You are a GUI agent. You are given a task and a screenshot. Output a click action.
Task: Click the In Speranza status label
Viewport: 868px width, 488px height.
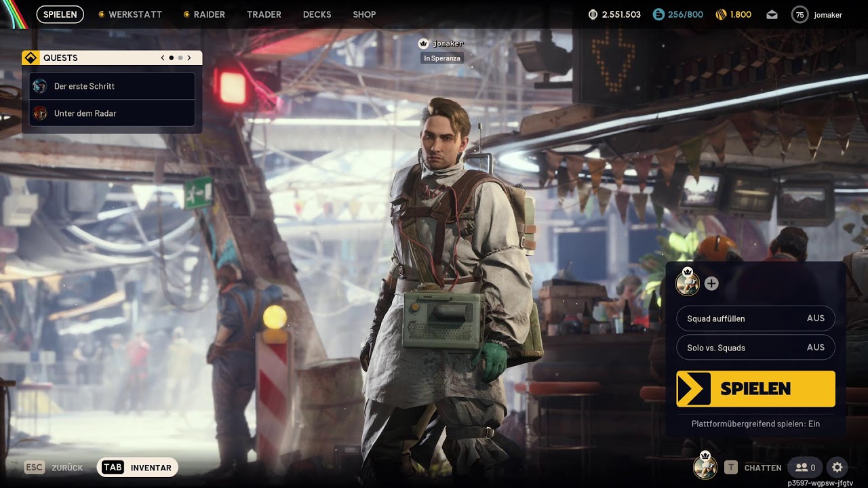tap(442, 58)
